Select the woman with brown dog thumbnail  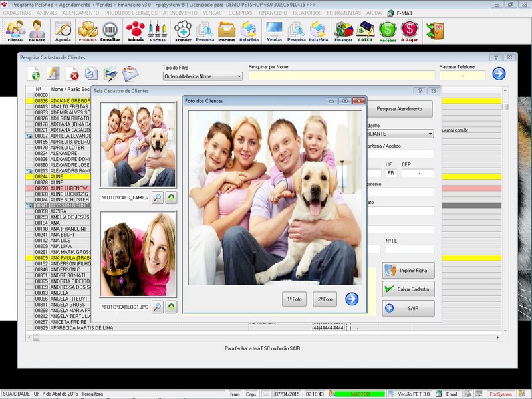[x=138, y=254]
